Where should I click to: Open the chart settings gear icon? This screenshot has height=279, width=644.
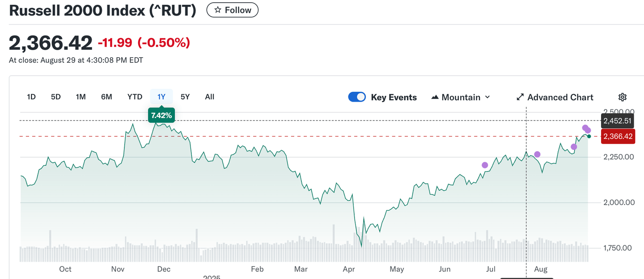coord(622,97)
